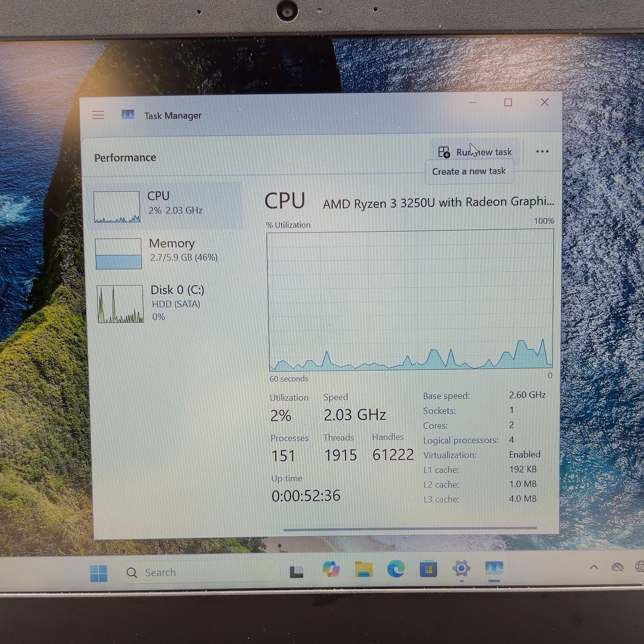Click the AMD Ryzen 3 3250U processor name
Screen dimensions: 644x644
point(438,203)
